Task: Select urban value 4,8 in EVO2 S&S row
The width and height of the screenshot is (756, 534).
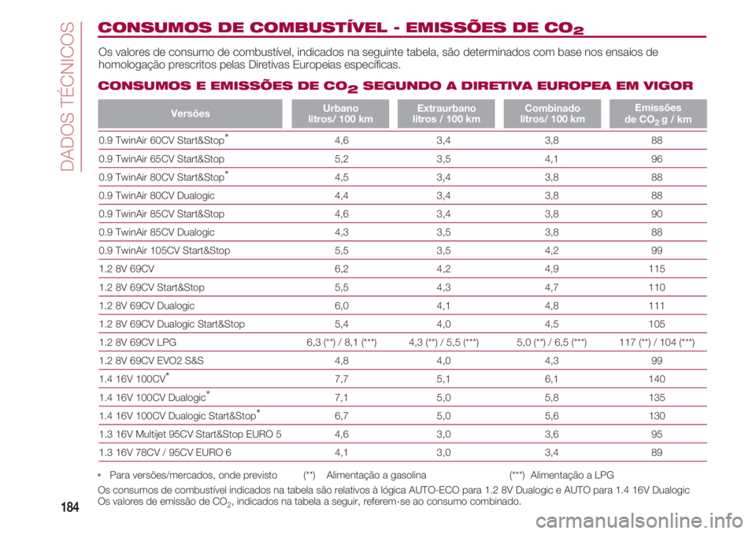Action: pyautogui.click(x=341, y=361)
